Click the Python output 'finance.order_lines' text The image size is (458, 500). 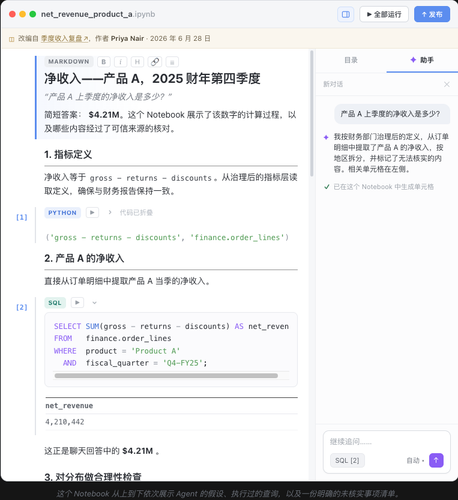(237, 238)
